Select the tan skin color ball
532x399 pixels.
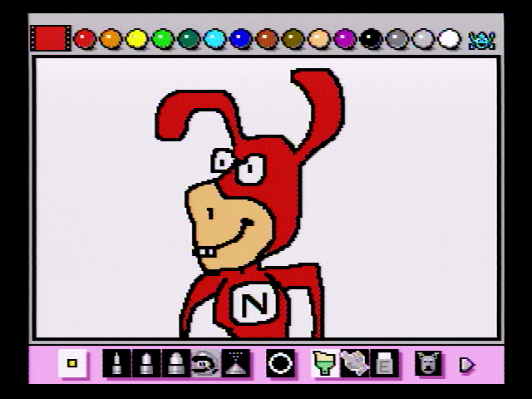[319, 38]
